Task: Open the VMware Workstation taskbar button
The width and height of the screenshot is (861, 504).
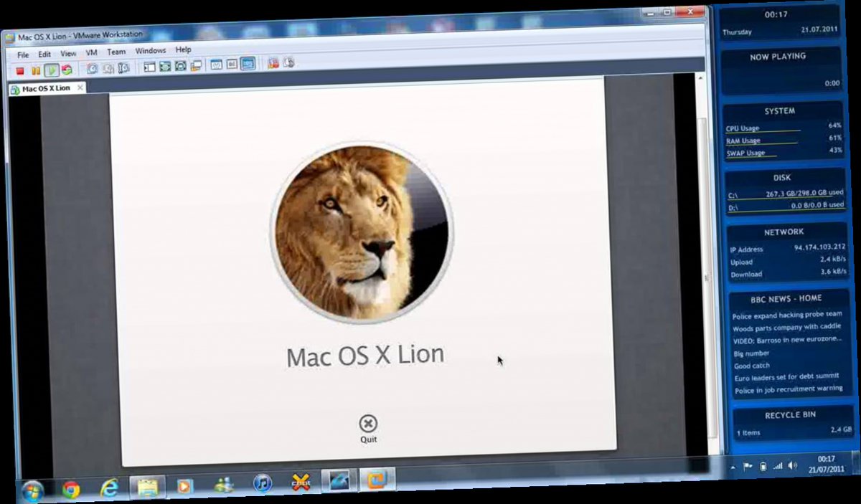Action: tap(377, 479)
